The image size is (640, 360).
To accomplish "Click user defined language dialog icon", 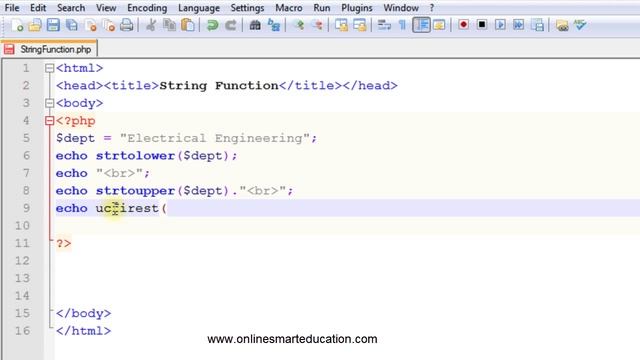I will pos(439,25).
